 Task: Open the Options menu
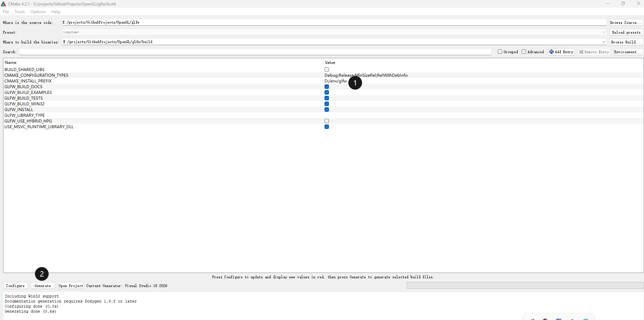(x=38, y=12)
